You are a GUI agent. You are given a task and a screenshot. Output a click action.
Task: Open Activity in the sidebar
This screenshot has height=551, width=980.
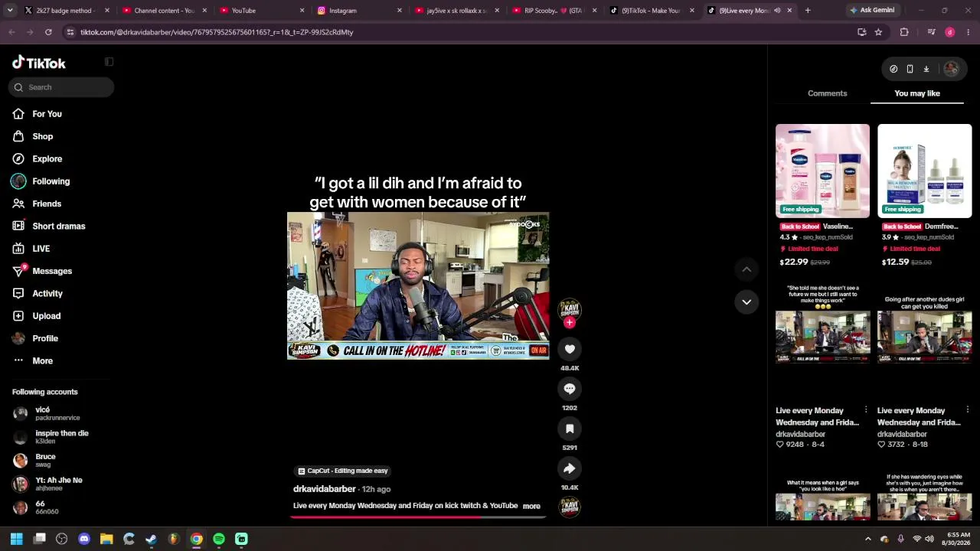pos(38,294)
